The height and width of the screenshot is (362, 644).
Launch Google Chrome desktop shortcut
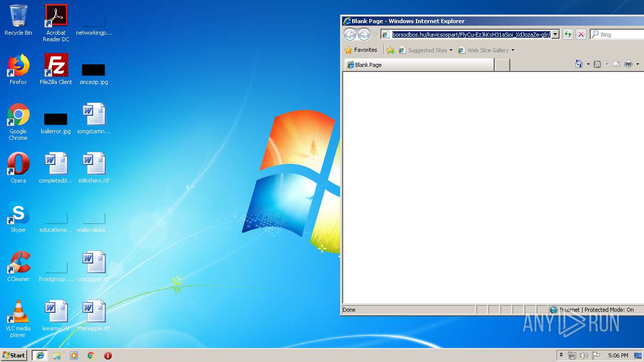[x=18, y=122]
